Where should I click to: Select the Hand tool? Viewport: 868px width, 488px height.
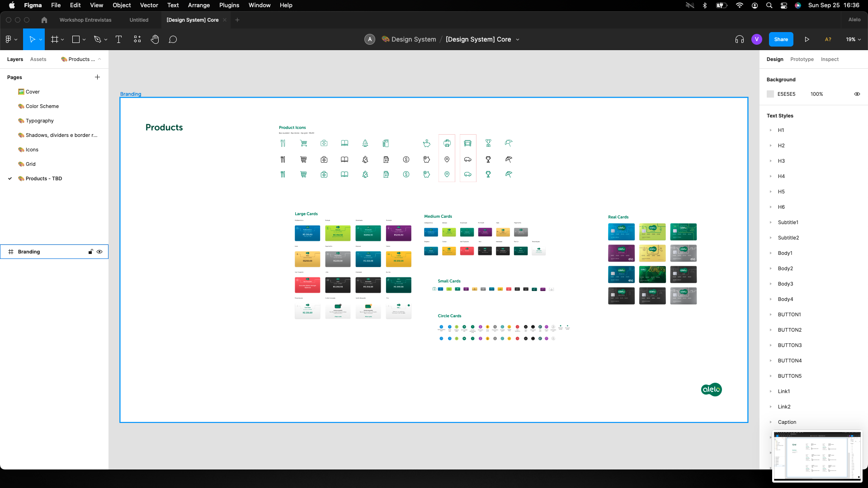coord(155,39)
